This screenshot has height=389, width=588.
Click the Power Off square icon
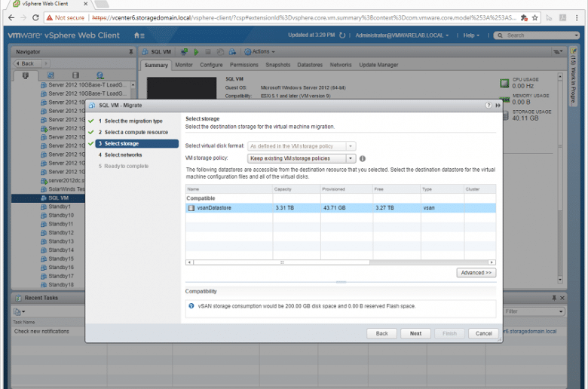tap(208, 52)
